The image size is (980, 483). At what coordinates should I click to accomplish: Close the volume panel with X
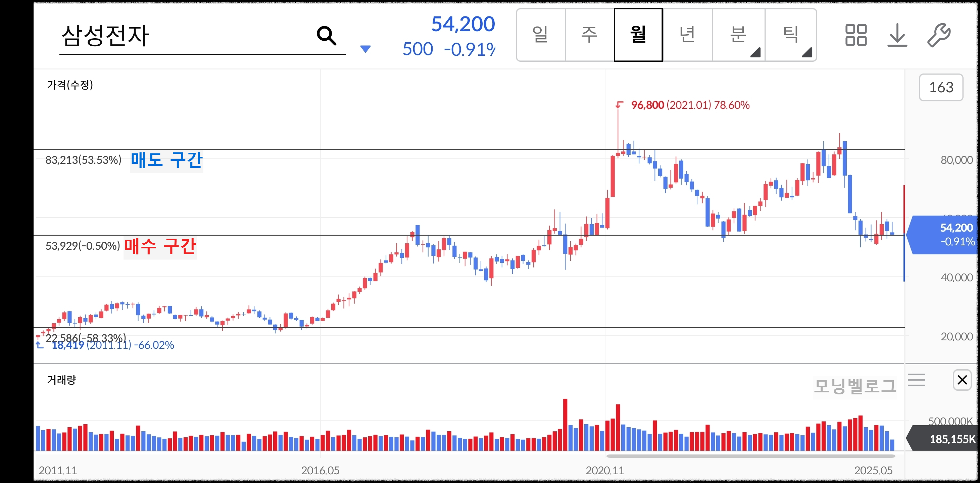(962, 380)
